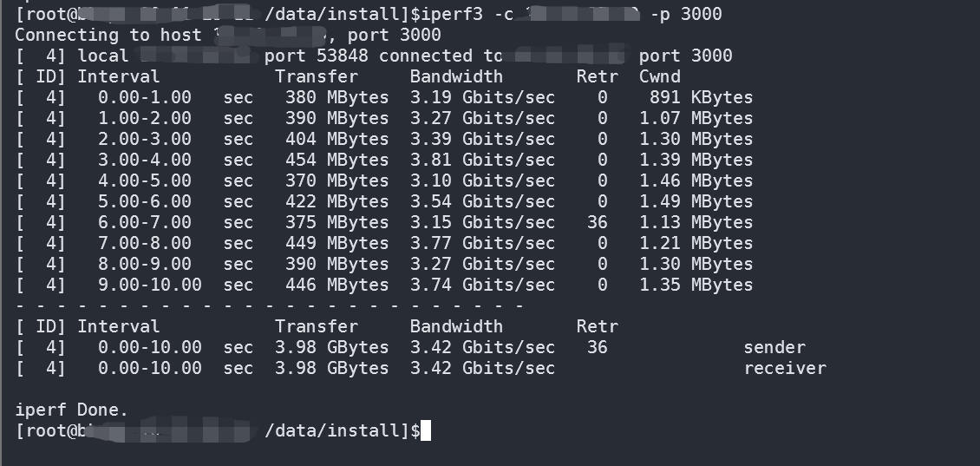
Task: Click the 9.00-10.00 interval text
Action: [x=149, y=285]
